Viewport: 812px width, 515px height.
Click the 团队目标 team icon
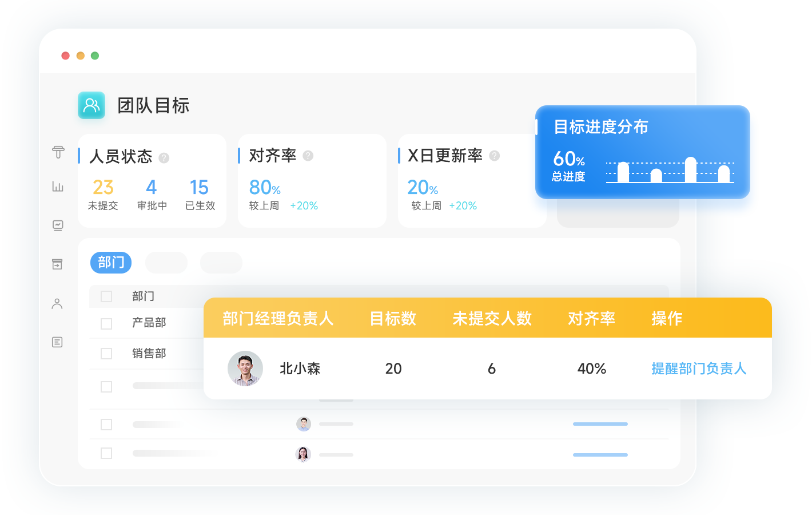tap(91, 105)
